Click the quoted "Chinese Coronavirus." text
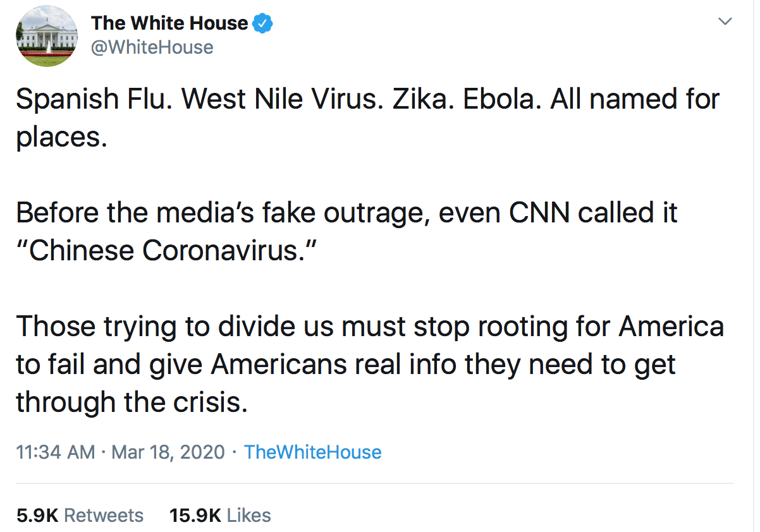Screen dimensions: 760x532 (x=165, y=251)
